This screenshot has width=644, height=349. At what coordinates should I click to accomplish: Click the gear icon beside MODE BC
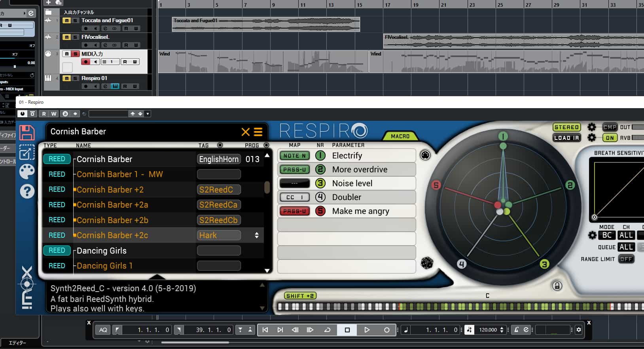pos(592,235)
